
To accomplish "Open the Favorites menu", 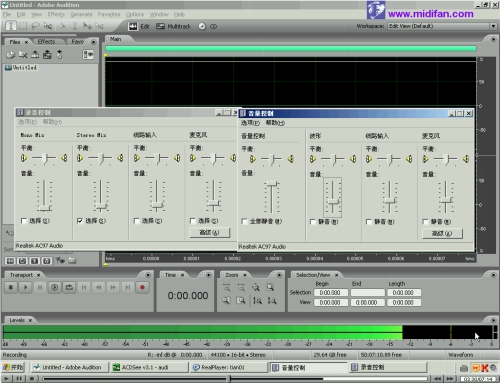I will (109, 14).
